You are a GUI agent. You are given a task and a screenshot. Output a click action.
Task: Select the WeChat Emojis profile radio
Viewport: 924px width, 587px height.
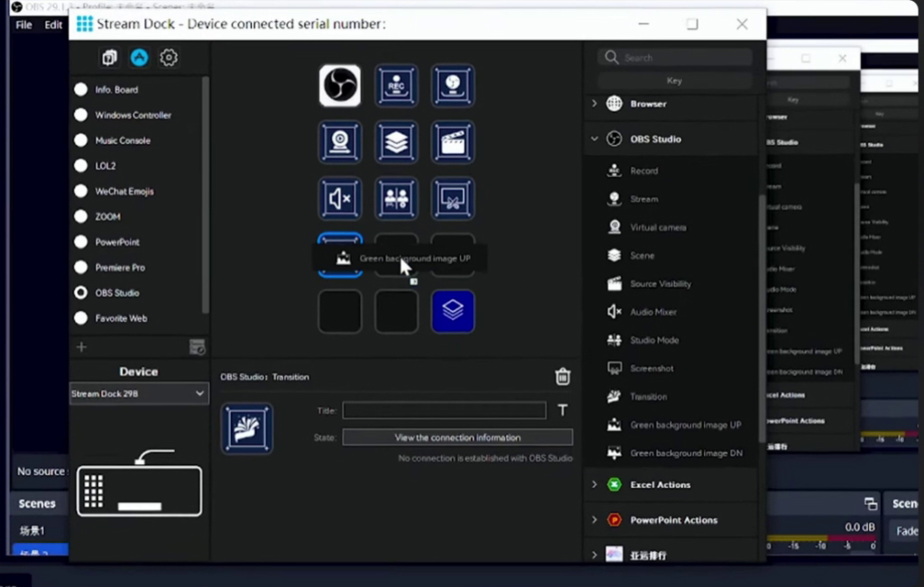click(80, 191)
